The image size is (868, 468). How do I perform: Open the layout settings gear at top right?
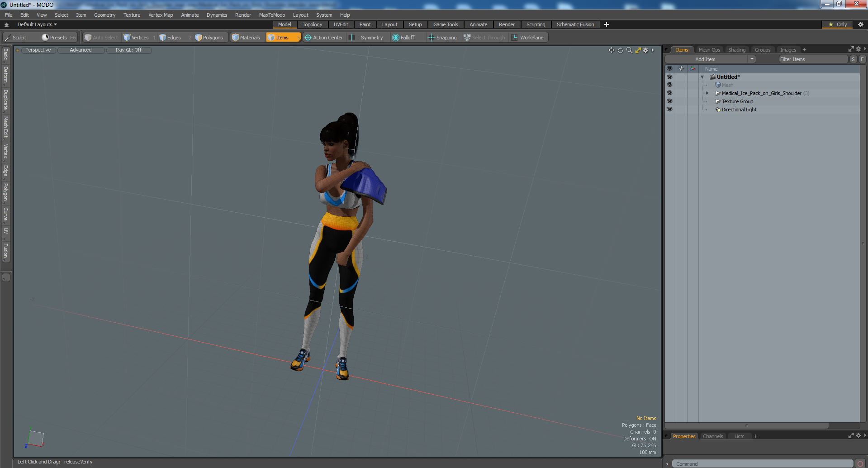(x=861, y=24)
